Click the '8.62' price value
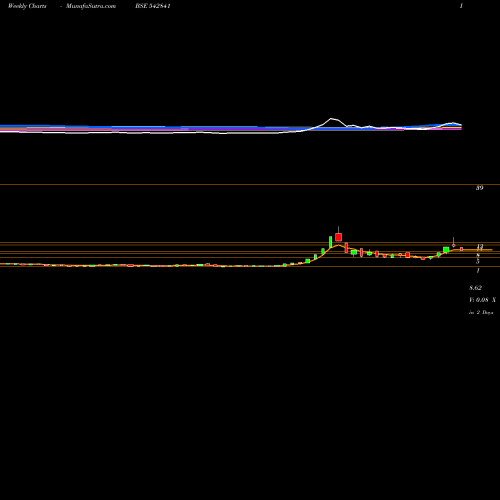 pyautogui.click(x=476, y=288)
